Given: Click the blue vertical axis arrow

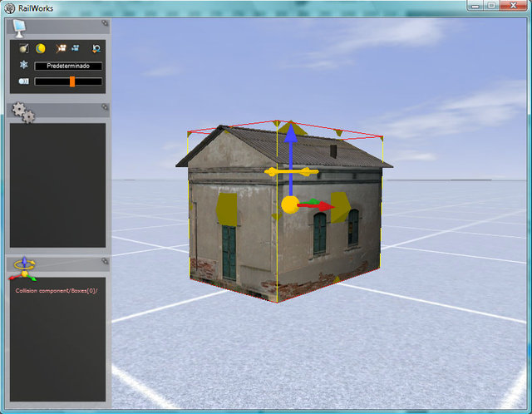Looking at the screenshot, I should point(291,141).
